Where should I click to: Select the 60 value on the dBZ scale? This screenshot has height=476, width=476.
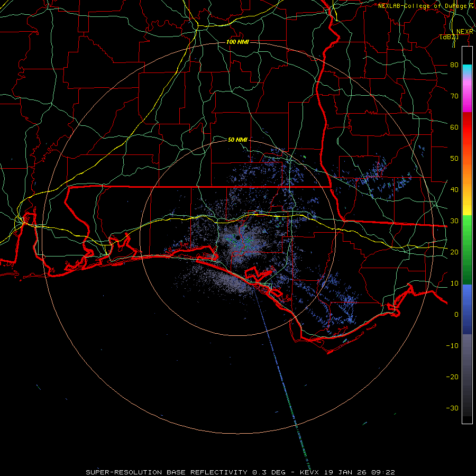point(454,127)
